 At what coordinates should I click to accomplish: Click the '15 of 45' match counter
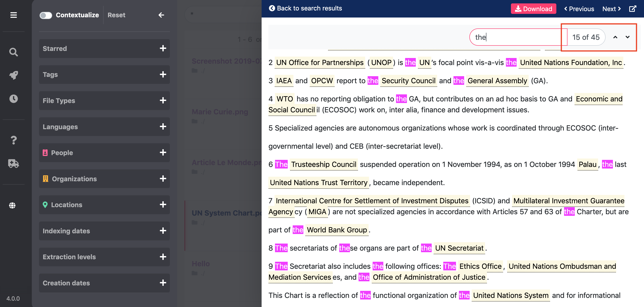tap(586, 37)
